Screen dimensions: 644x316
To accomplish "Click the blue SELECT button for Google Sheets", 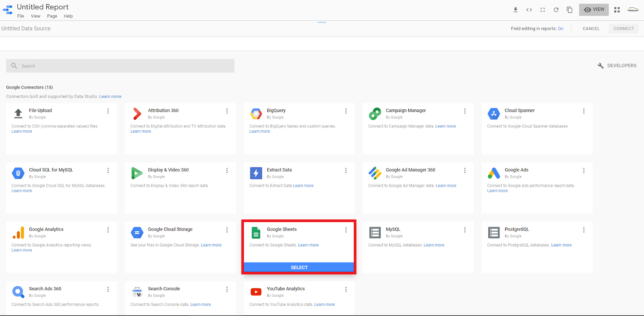I will 299,267.
